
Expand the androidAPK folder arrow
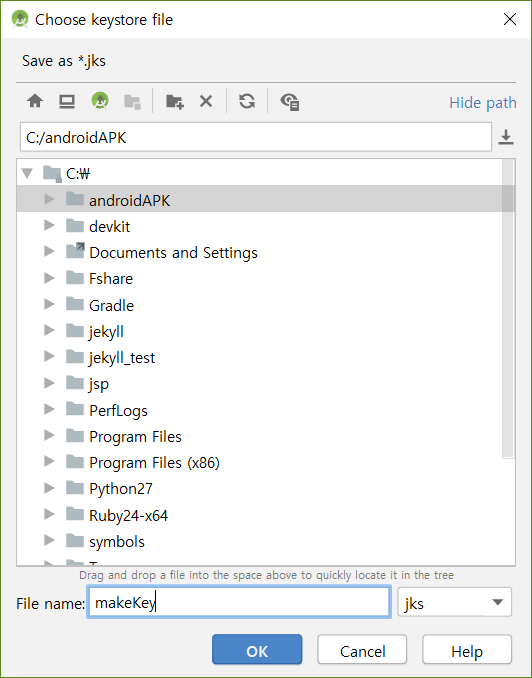[49, 199]
